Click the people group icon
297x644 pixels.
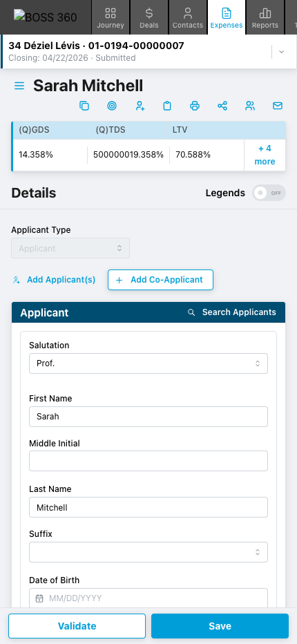pos(250,106)
